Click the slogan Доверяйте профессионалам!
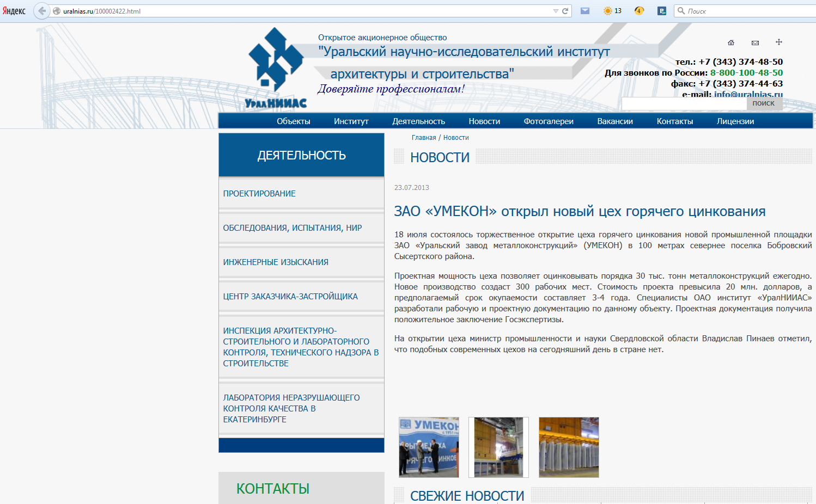816x504 pixels. (391, 89)
